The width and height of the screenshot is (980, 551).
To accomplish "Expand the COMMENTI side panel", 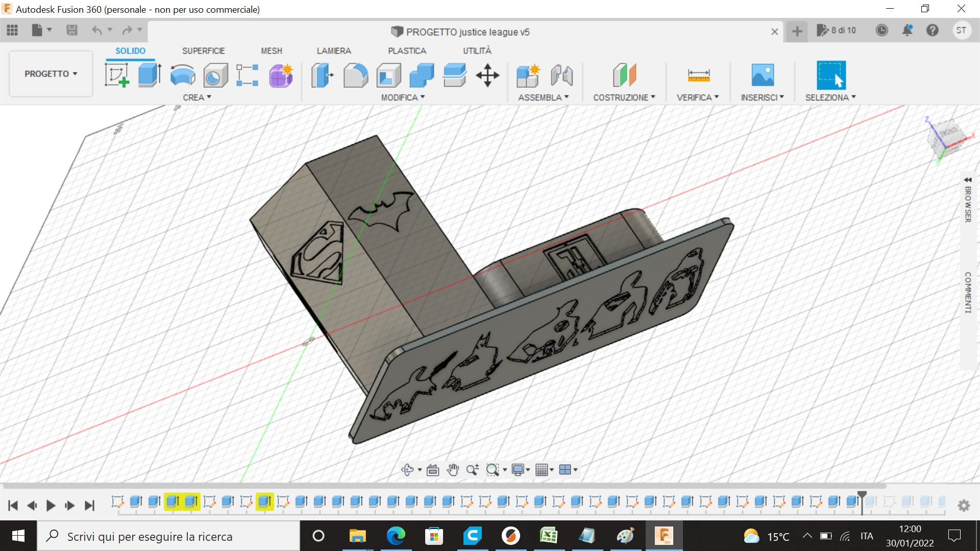I will pyautogui.click(x=968, y=292).
